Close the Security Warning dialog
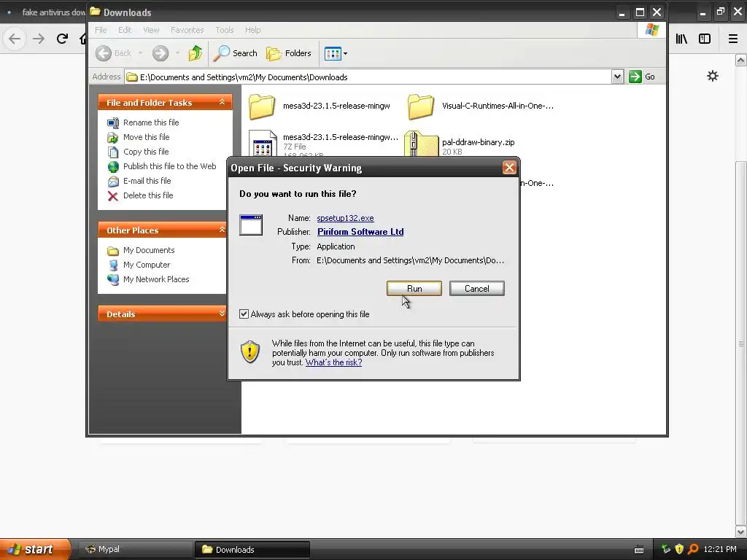 click(x=508, y=168)
